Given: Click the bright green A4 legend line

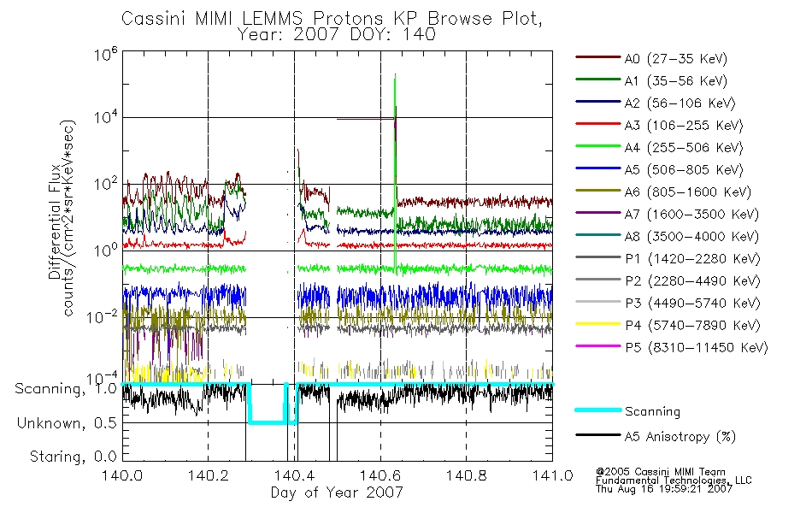Looking at the screenshot, I should tap(597, 146).
